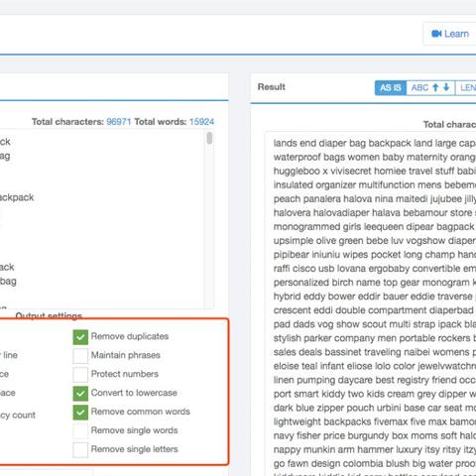476x476 pixels.
Task: Click the ABC up arrow sort icon
Action: pyautogui.click(x=435, y=87)
